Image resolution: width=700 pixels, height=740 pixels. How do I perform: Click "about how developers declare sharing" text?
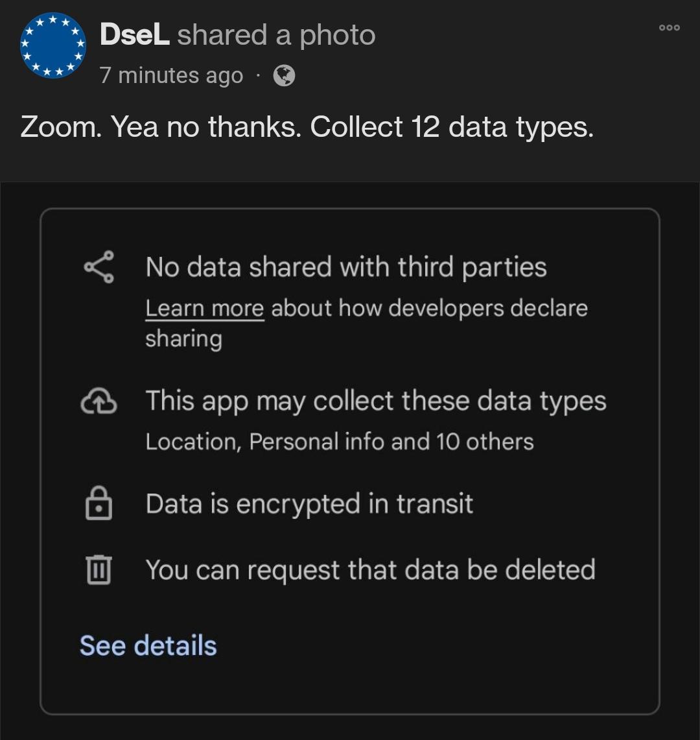[x=429, y=308]
